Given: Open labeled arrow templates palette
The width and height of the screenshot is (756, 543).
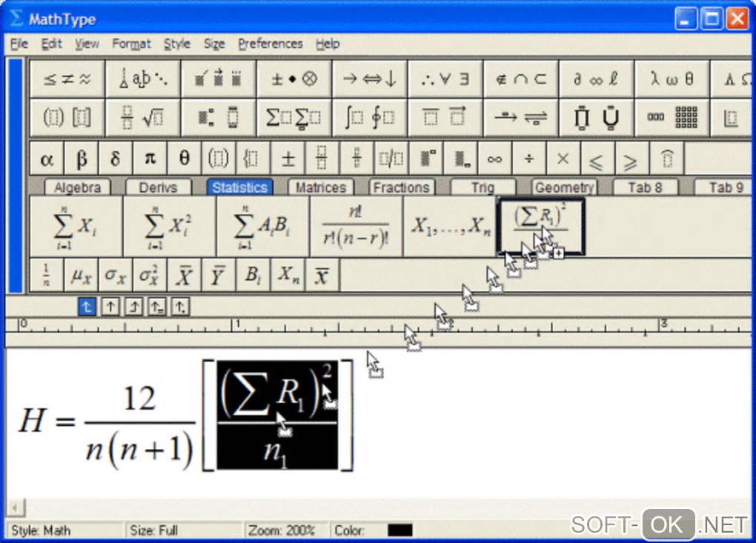Looking at the screenshot, I should (521, 117).
